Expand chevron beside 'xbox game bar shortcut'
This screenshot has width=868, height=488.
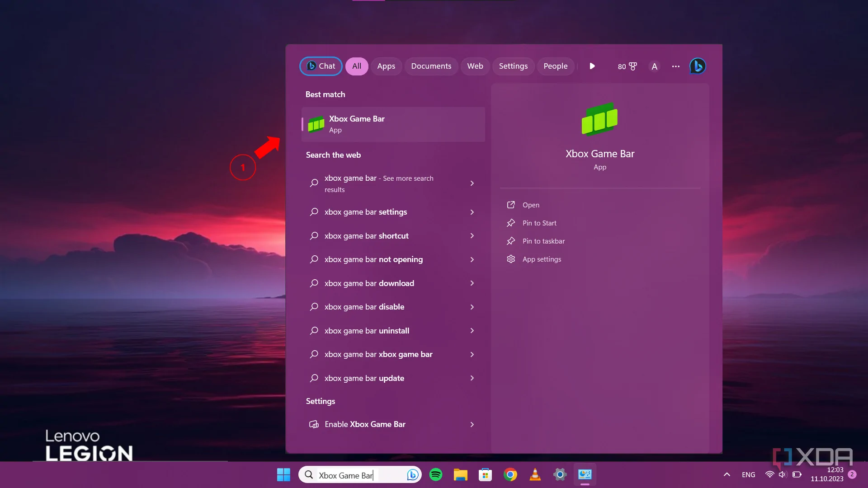click(x=472, y=236)
